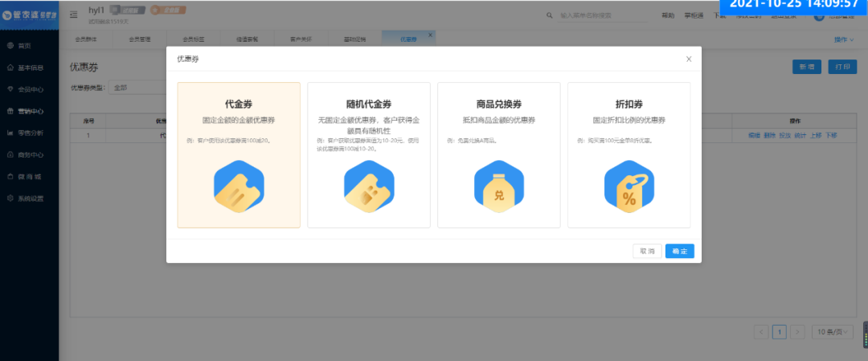The width and height of the screenshot is (868, 361).
Task: Focus the menu name search field
Action: 602,15
